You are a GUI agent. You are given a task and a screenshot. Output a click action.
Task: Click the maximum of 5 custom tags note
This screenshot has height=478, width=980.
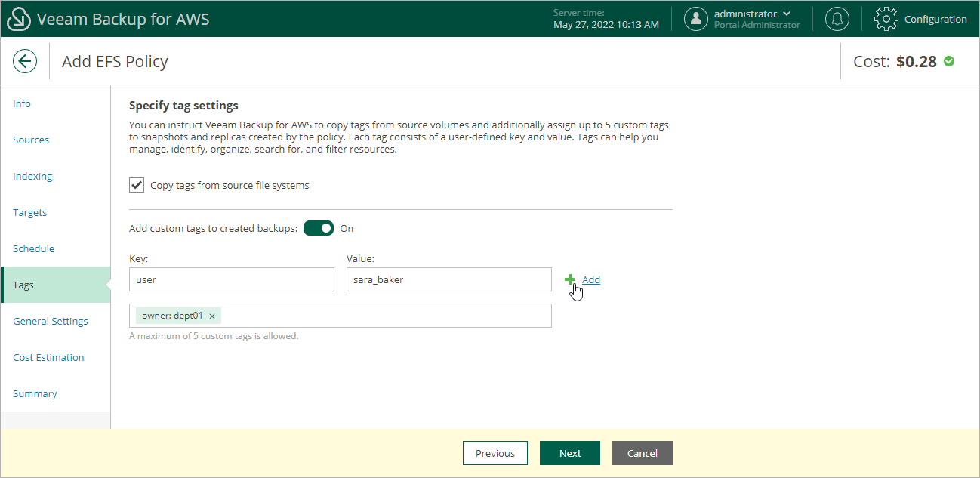[214, 336]
